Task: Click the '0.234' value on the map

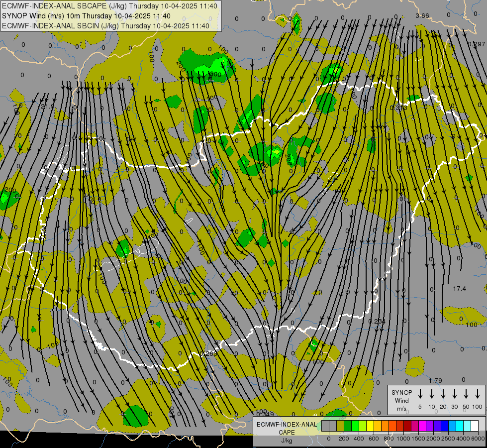Action: (377, 321)
